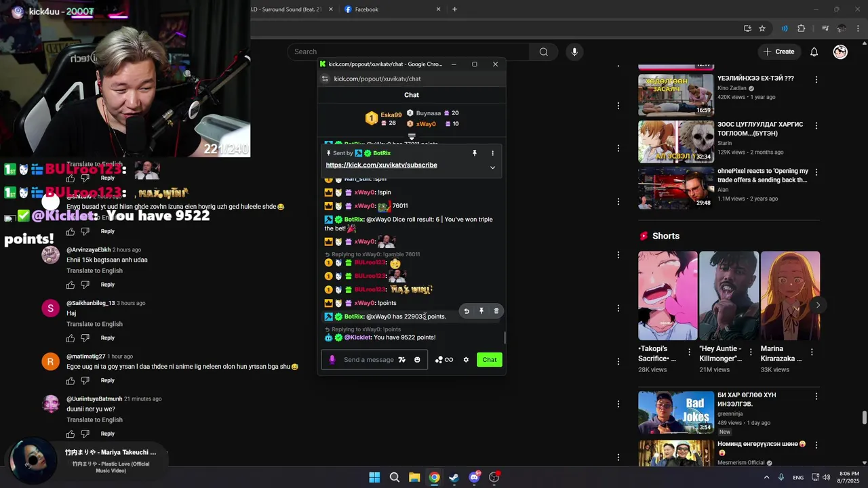Open ENG language switcher in tray
Screen dimensions: 868x488
coord(798,477)
